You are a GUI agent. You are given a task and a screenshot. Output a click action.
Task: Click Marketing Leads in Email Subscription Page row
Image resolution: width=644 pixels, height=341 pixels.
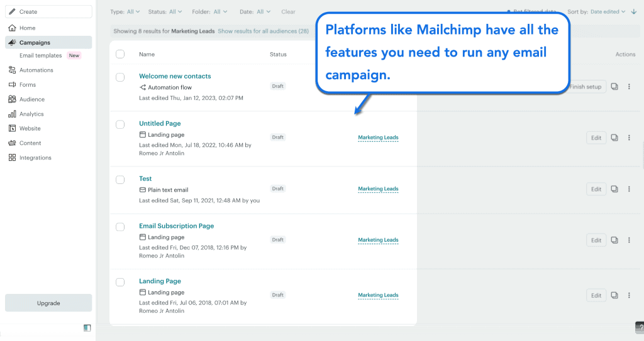click(x=378, y=240)
